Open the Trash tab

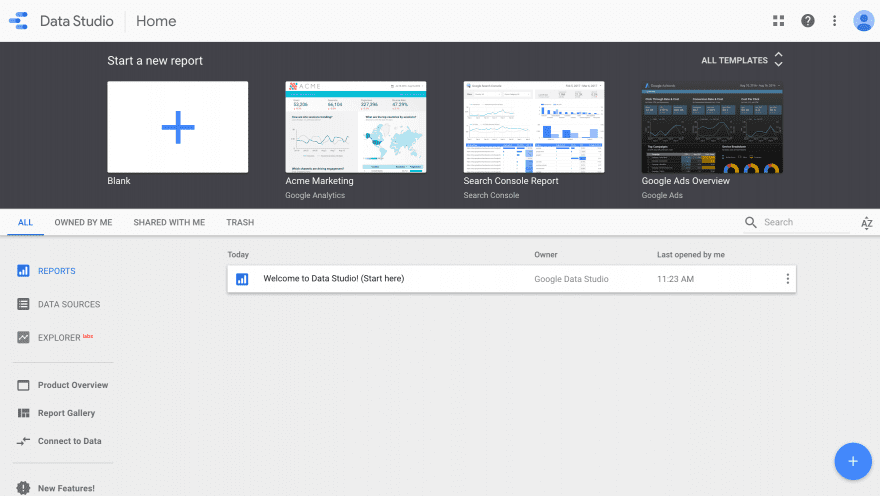click(240, 223)
